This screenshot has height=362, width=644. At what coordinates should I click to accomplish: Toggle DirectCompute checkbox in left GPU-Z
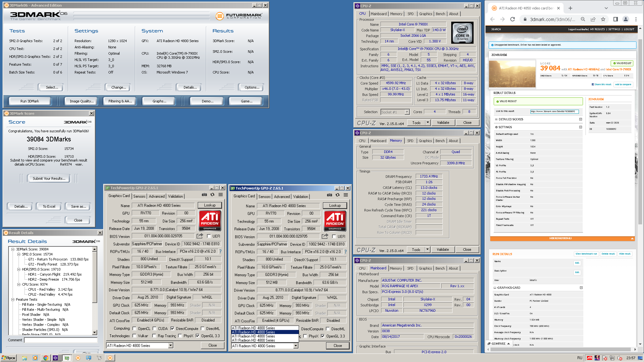[x=172, y=328]
